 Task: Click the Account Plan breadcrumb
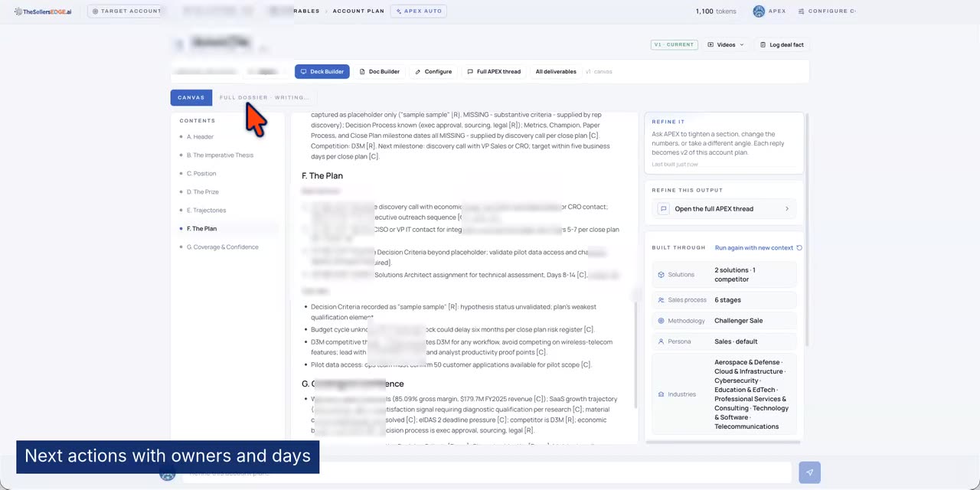(358, 11)
